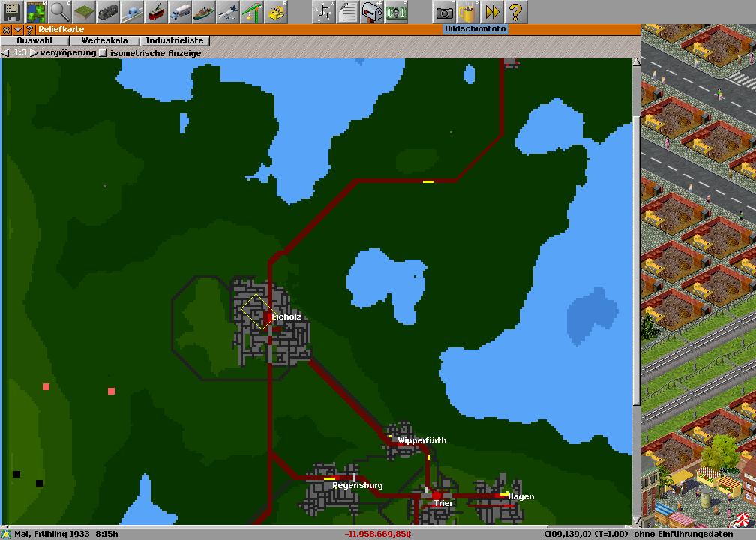The height and width of the screenshot is (540, 756).
Task: Open help for the Reliefkarte window
Action: (x=30, y=30)
